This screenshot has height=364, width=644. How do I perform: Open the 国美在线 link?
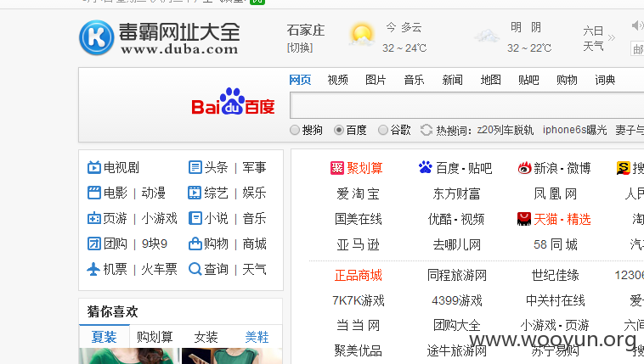[x=359, y=219]
